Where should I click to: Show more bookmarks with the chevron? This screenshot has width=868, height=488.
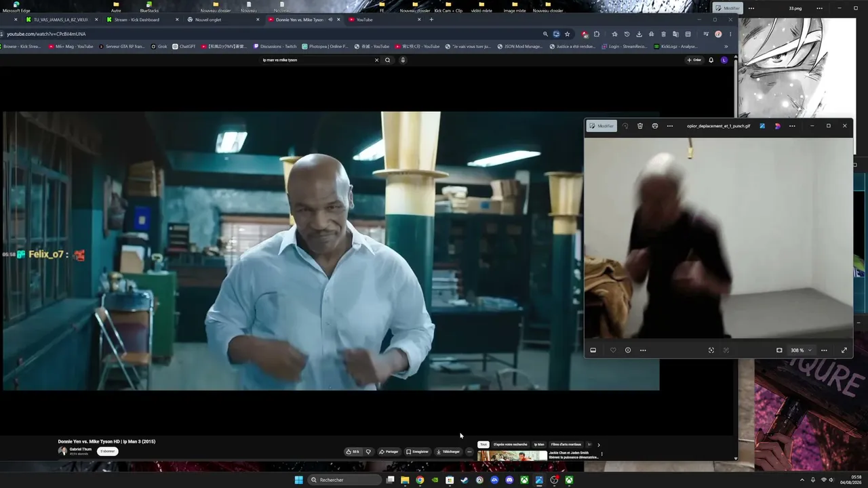pos(726,47)
